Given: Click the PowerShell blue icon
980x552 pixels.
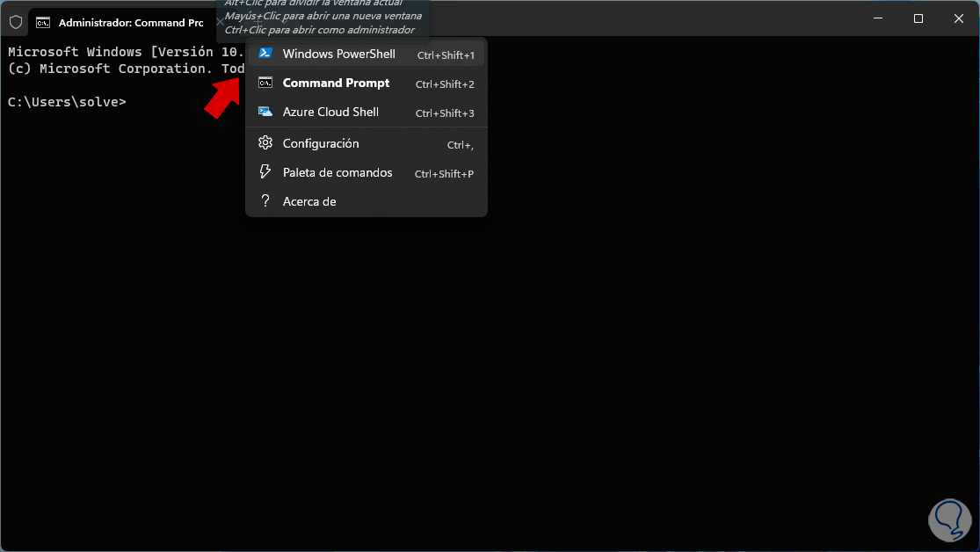Looking at the screenshot, I should tap(265, 54).
